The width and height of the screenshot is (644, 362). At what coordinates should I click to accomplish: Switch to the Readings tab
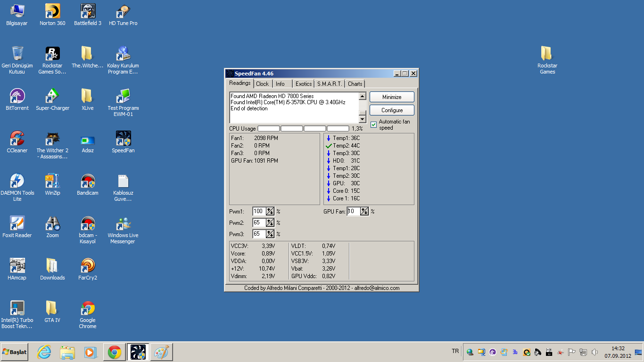(240, 83)
